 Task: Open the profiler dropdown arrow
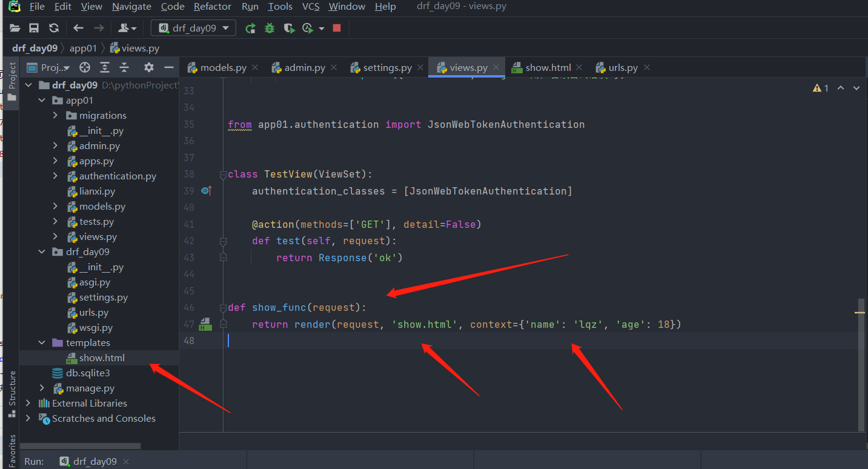[322, 28]
